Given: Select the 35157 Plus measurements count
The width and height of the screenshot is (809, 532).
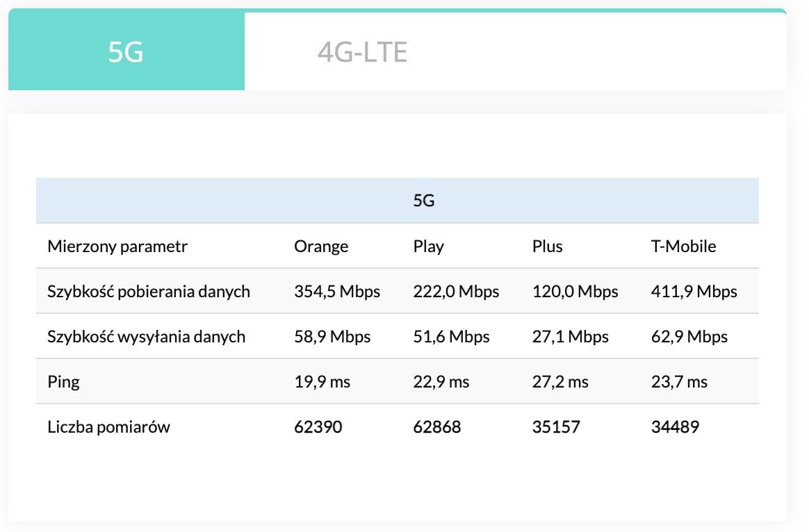Looking at the screenshot, I should tap(556, 426).
